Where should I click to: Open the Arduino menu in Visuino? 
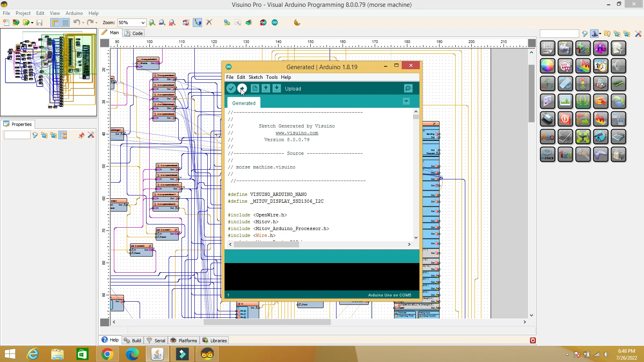(x=74, y=13)
